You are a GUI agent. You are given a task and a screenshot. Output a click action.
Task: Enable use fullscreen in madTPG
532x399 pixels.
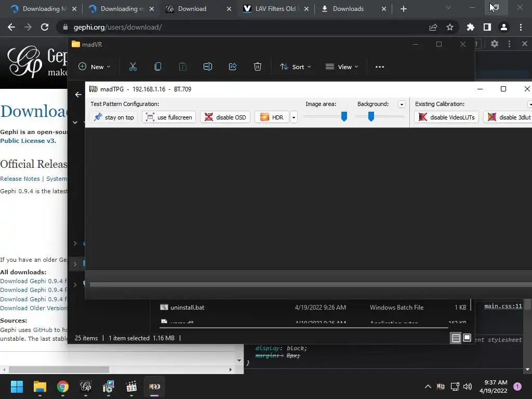(169, 117)
